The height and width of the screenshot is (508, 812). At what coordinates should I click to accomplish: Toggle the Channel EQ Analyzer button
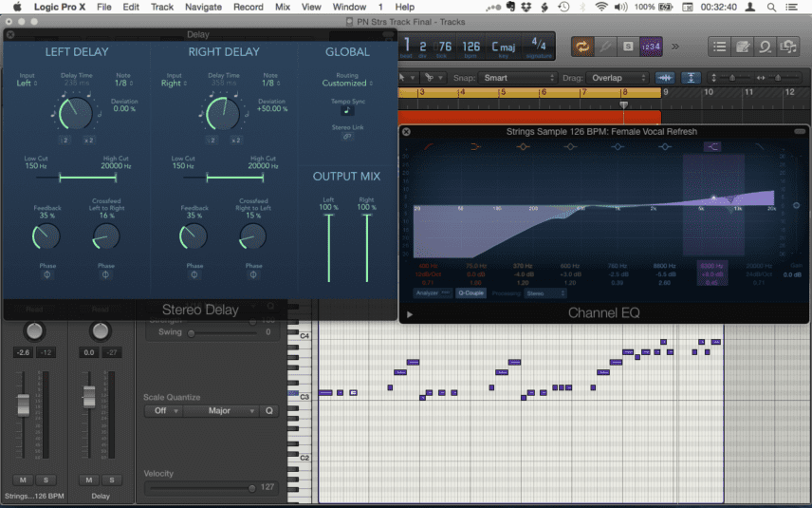433,293
